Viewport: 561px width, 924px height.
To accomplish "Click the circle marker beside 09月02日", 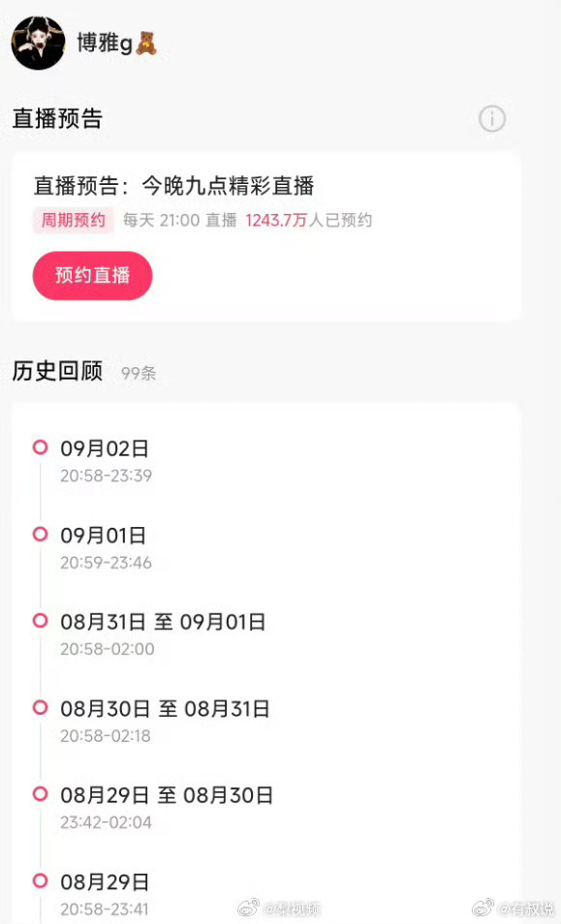I will [40, 447].
